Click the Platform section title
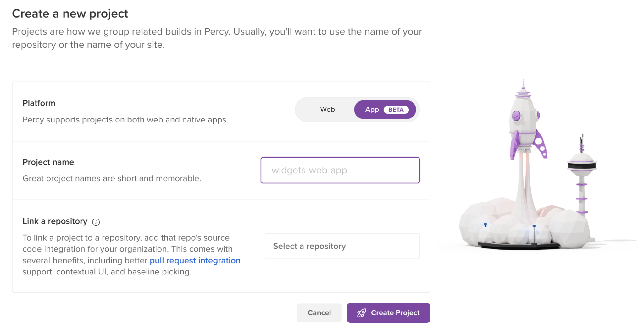This screenshot has width=644, height=336. pos(39,103)
